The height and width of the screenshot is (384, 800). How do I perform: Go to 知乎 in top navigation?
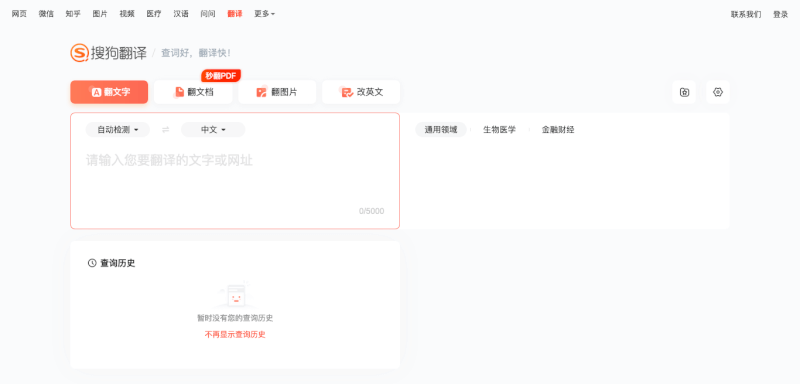[x=73, y=14]
